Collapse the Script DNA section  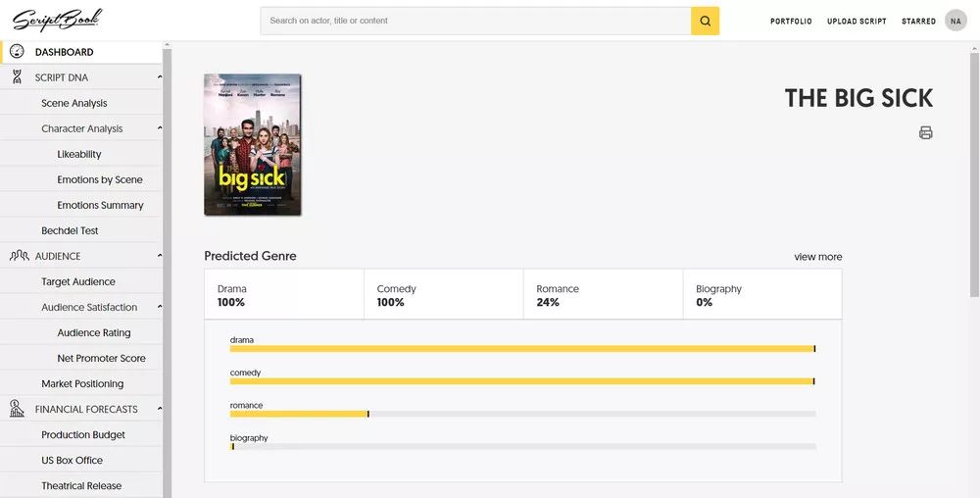coord(160,77)
